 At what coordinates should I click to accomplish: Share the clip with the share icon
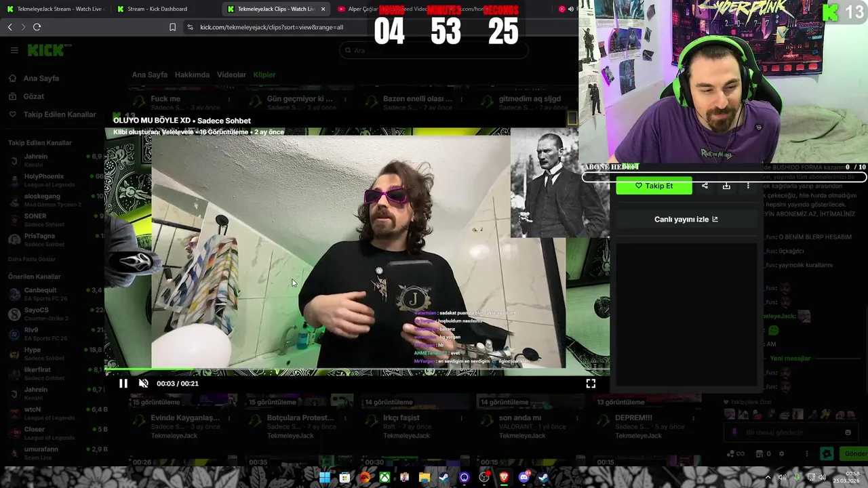click(x=705, y=186)
